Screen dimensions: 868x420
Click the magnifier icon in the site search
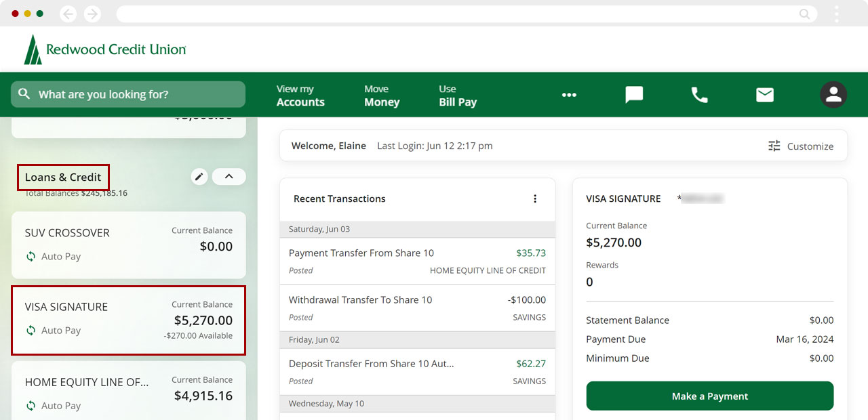coord(24,94)
